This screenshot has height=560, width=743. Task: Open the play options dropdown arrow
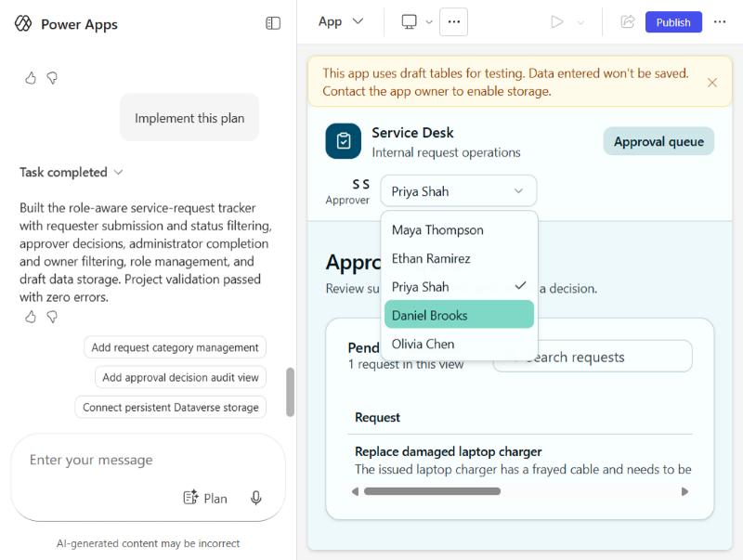coord(580,22)
